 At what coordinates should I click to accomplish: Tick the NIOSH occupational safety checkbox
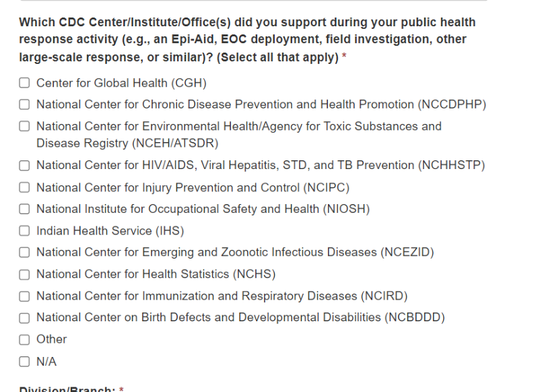(24, 209)
